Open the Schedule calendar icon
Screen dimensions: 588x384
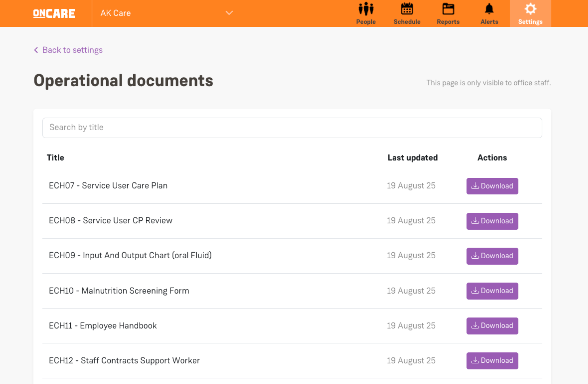(407, 9)
